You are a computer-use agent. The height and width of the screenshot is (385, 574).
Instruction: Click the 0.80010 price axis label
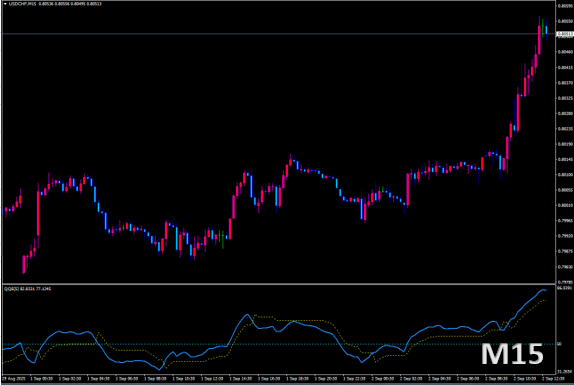[565, 205]
